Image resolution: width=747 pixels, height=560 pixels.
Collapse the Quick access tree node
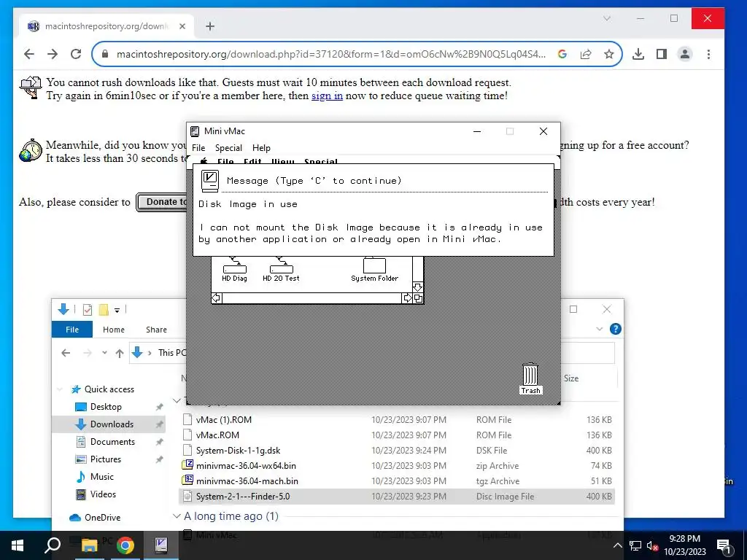click(x=60, y=389)
